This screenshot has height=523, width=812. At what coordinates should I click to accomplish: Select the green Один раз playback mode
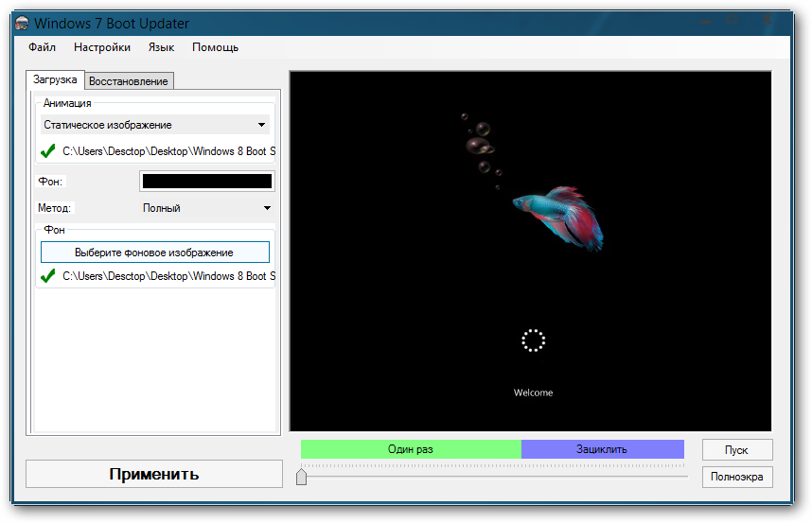[x=411, y=449]
